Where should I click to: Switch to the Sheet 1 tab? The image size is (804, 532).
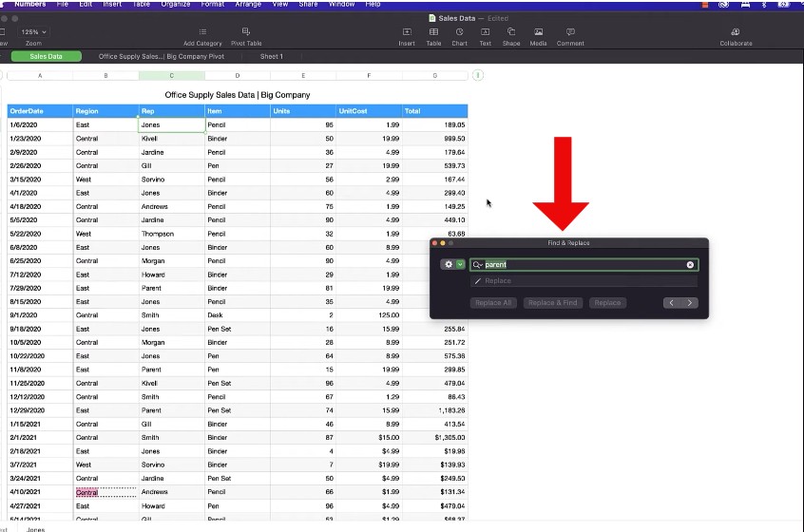click(271, 56)
